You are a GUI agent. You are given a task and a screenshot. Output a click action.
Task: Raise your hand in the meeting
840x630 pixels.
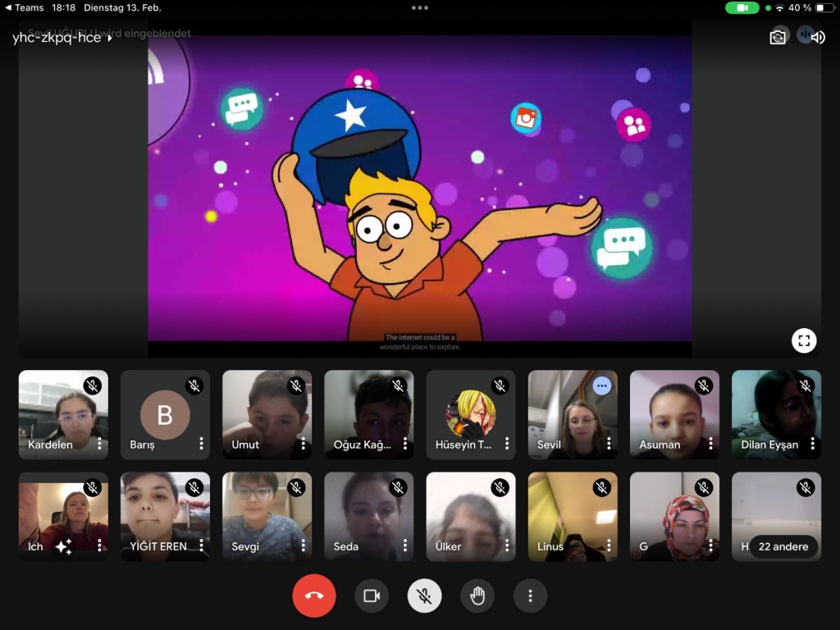[x=477, y=596]
